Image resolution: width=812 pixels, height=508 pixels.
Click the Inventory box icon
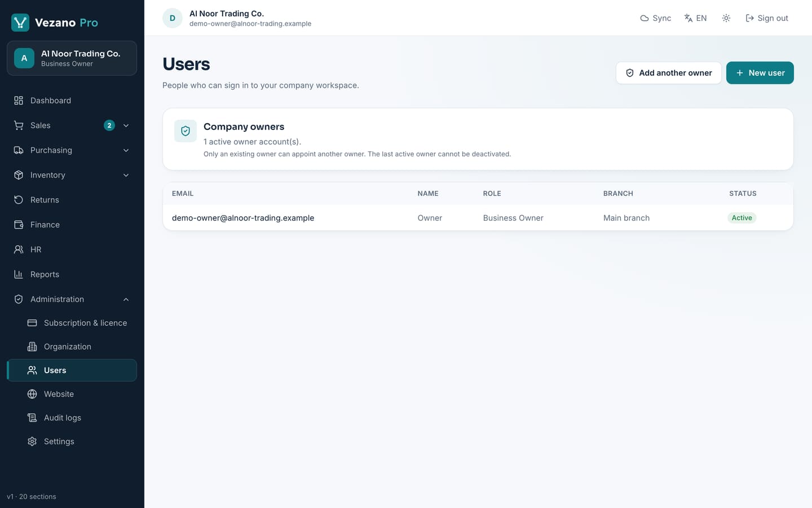click(x=19, y=175)
